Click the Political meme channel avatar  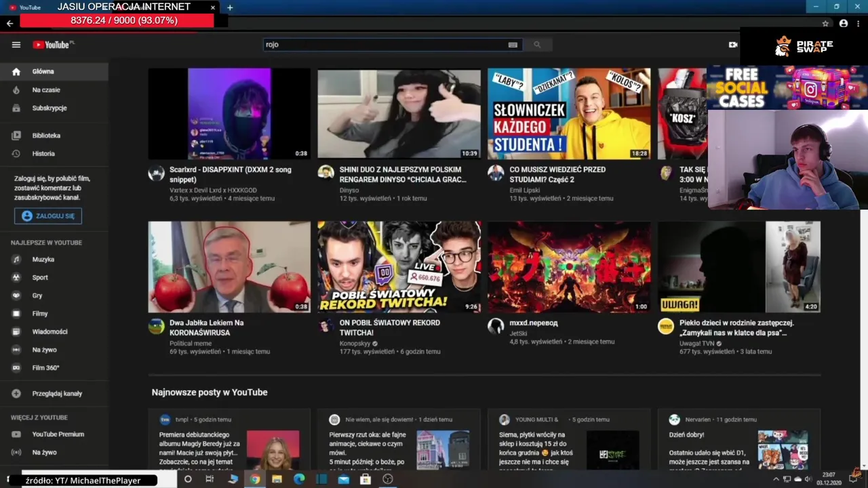[x=157, y=327]
